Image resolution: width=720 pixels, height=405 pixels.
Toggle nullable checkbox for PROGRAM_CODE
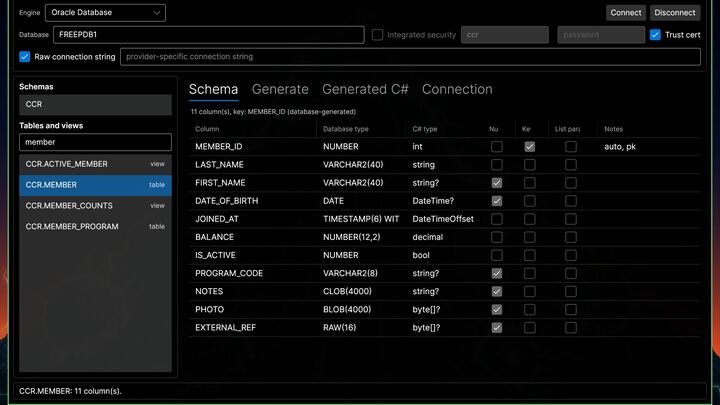click(x=497, y=273)
